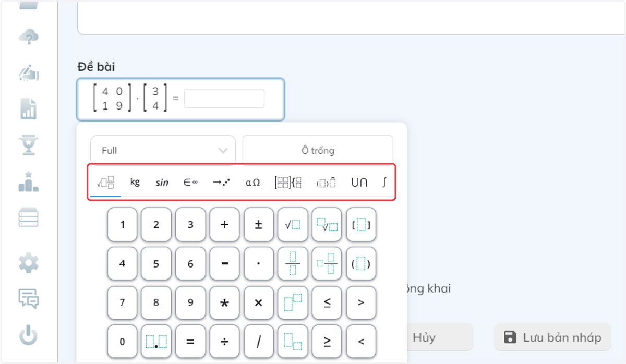Switch to the sin functions tab

162,183
